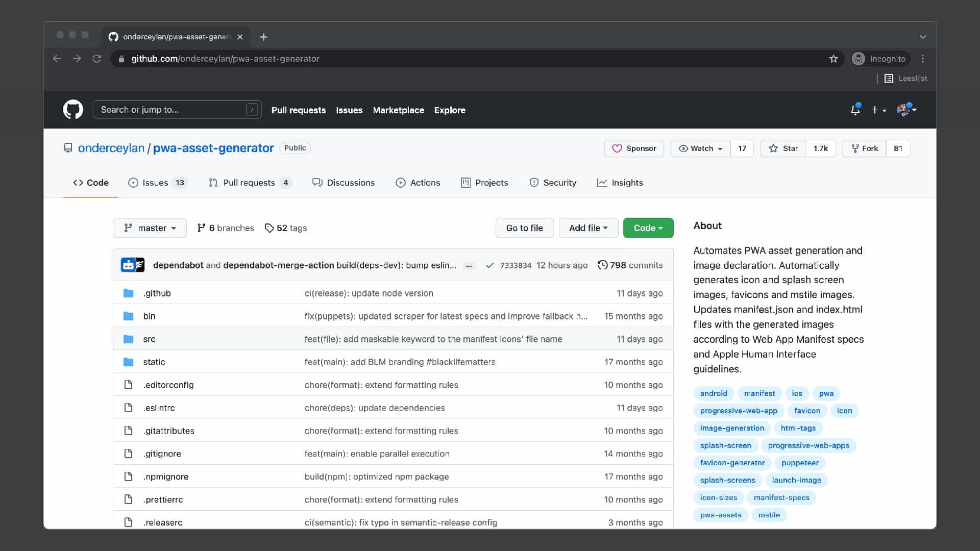Expand the commit message ellipsis
Viewport: 980px width, 551px height.
point(469,266)
